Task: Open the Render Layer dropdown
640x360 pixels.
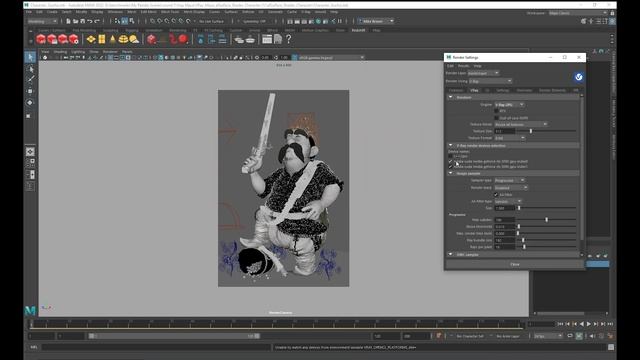Action: (x=483, y=73)
